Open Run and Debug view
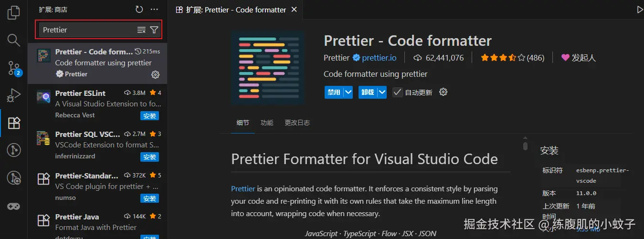This screenshot has width=644, height=239. 14,95
